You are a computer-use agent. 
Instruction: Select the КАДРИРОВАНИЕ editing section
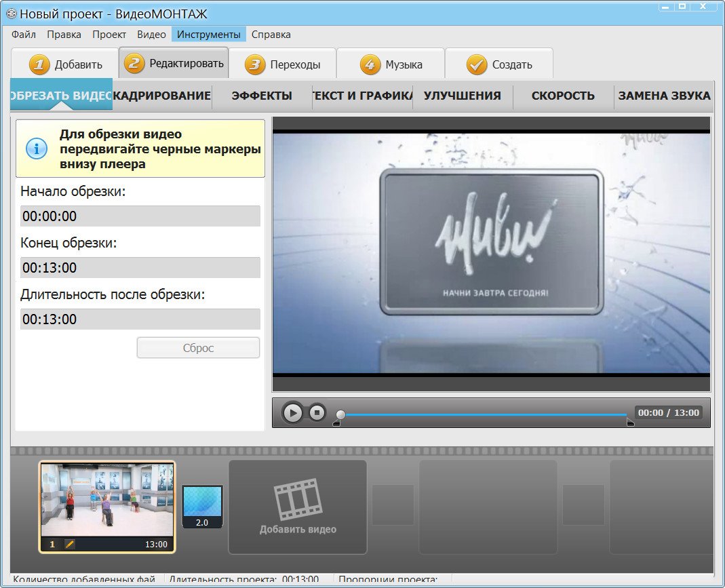[x=162, y=96]
